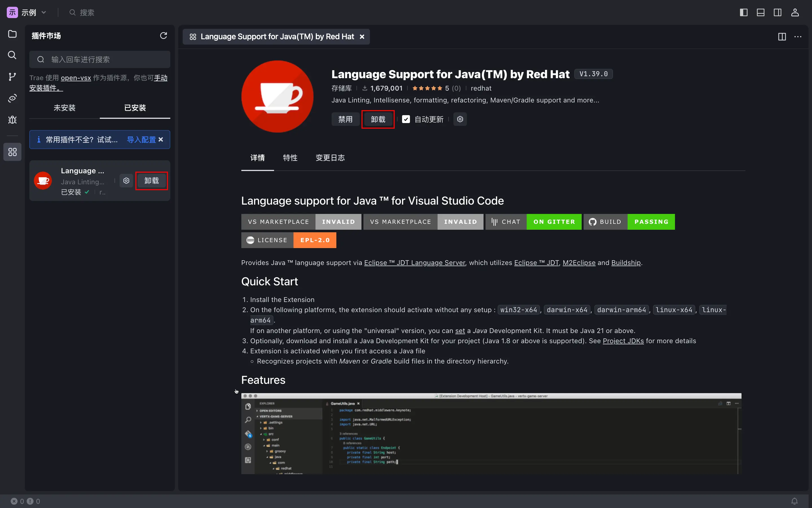Open the open-vsx link
The image size is (812, 508).
click(x=76, y=78)
